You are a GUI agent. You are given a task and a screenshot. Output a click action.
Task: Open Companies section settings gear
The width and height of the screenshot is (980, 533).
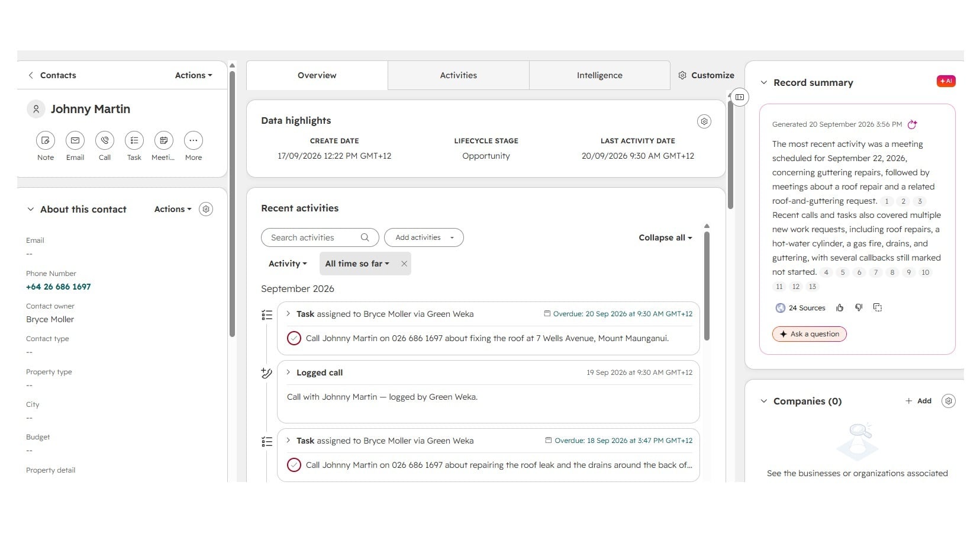pos(949,401)
